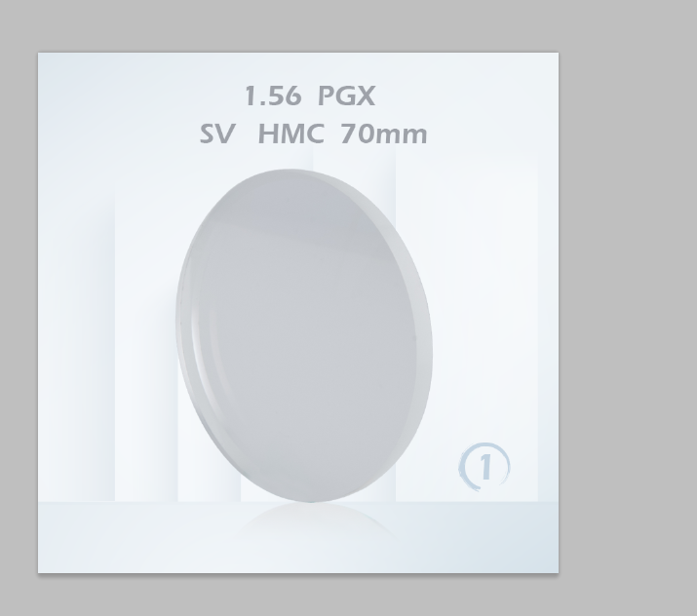
Task: Click the bottom-right corner of the canvas
Action: 558,572
